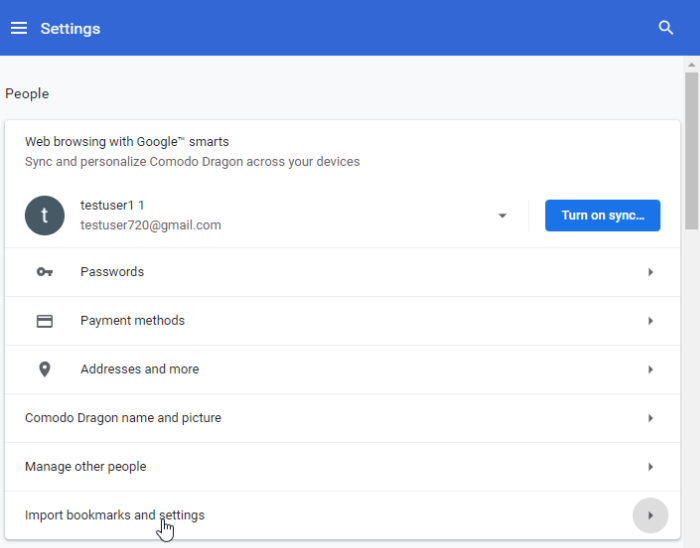Screen dimensions: 700x548
Task: Open Passwords via its right arrow
Action: pos(650,272)
